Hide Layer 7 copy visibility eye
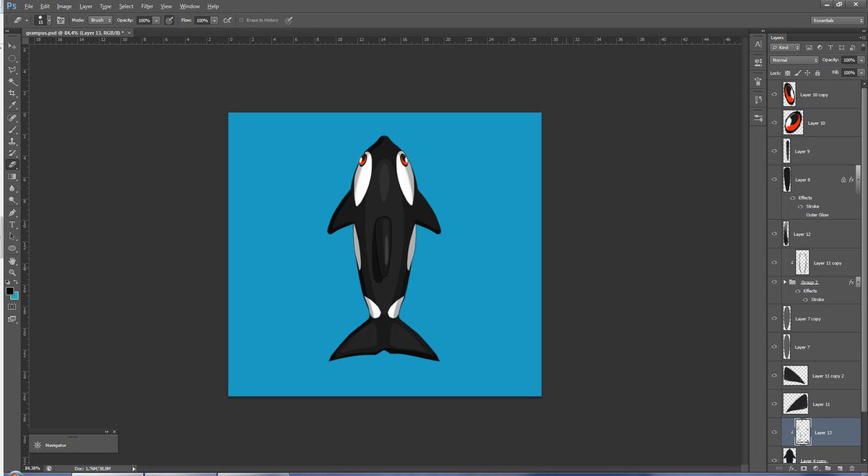 tap(774, 319)
